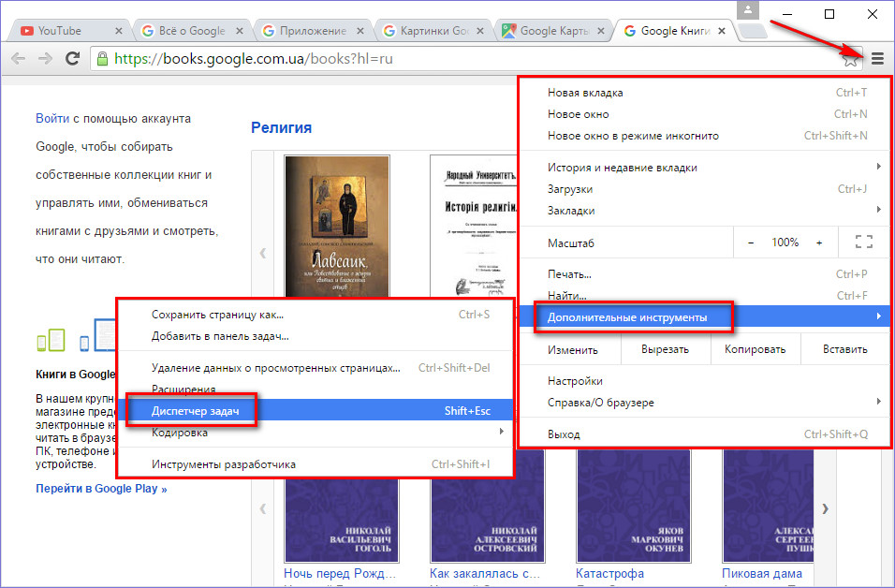Expand Дополнительные инструменты submenu
This screenshot has height=588, width=895.
(704, 316)
